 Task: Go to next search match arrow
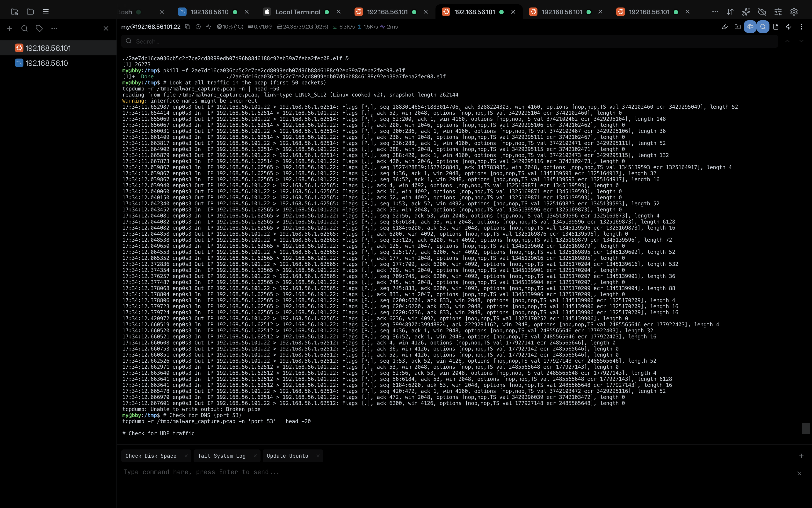click(x=801, y=41)
